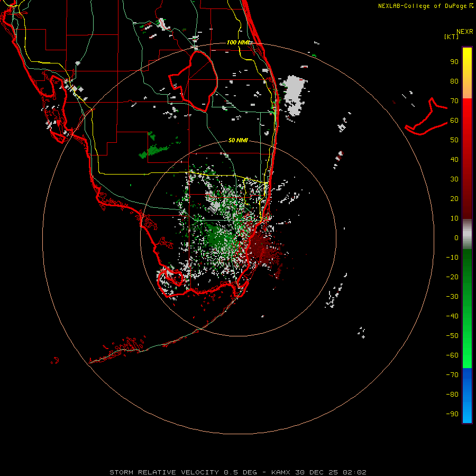476x476 pixels.
Task: Click the -40 value on velocity scale
Action: [452, 316]
